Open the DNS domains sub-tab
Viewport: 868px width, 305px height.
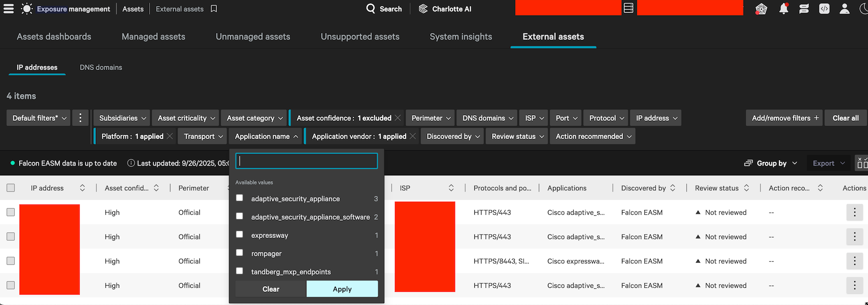(101, 67)
